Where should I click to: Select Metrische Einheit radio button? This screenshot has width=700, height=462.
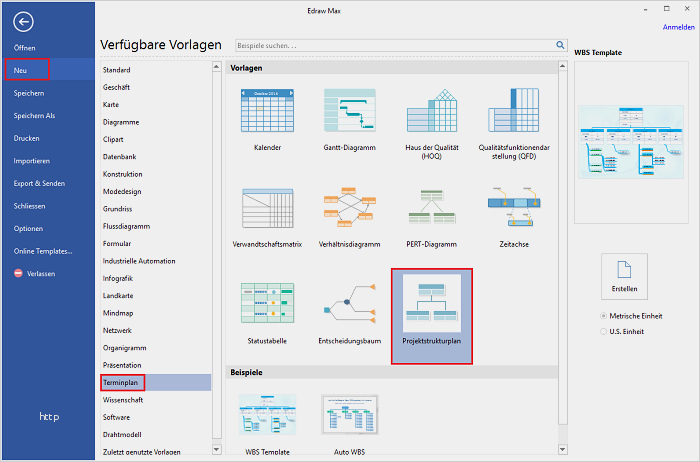tap(603, 316)
